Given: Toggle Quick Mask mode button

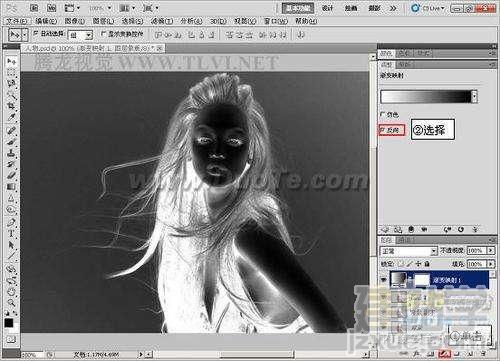Looking at the screenshot, I should (x=11, y=340).
